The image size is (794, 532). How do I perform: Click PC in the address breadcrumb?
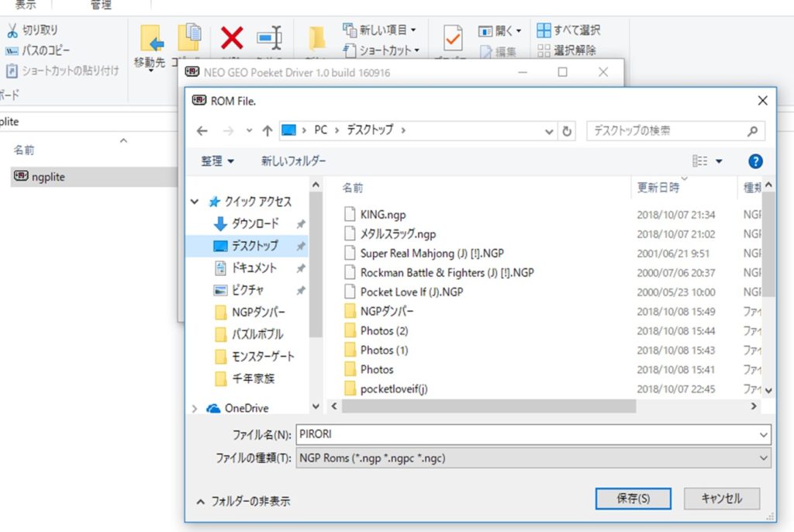[x=320, y=130]
